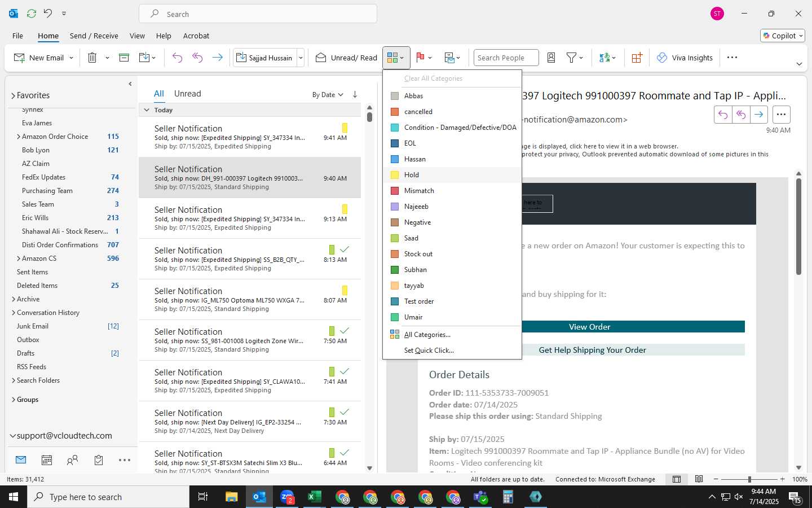This screenshot has width=812, height=508.
Task: Open Microsoft Teams from the taskbar
Action: pos(480,497)
